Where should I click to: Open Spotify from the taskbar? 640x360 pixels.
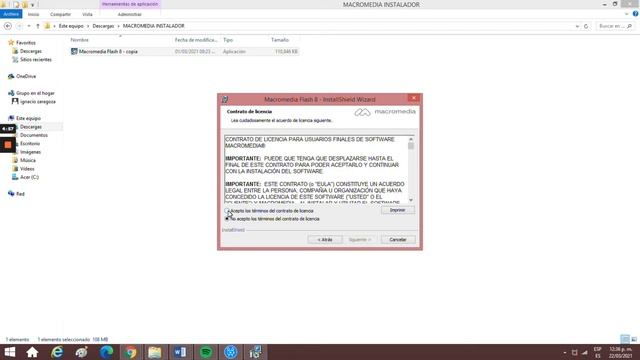pos(206,352)
